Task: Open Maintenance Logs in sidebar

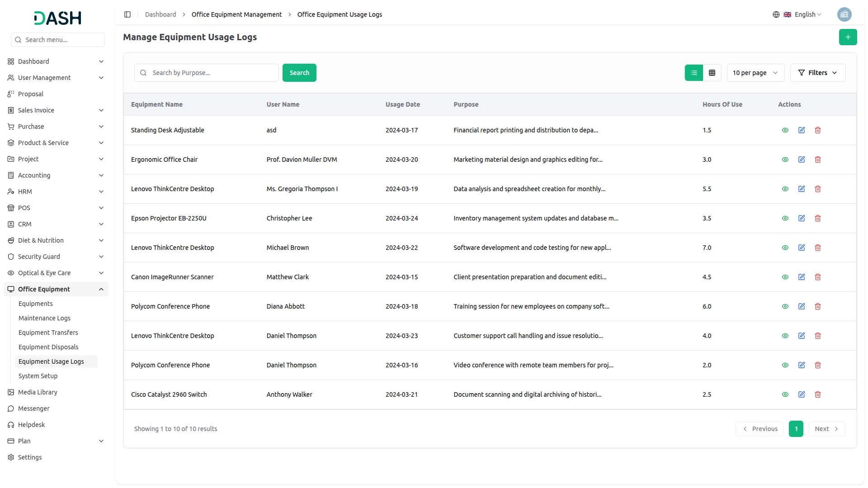Action: (x=44, y=318)
